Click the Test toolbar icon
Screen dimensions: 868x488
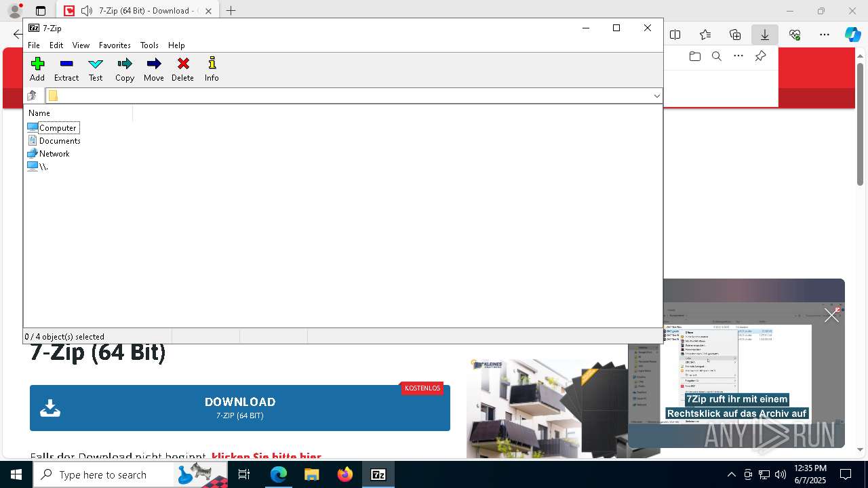[96, 69]
